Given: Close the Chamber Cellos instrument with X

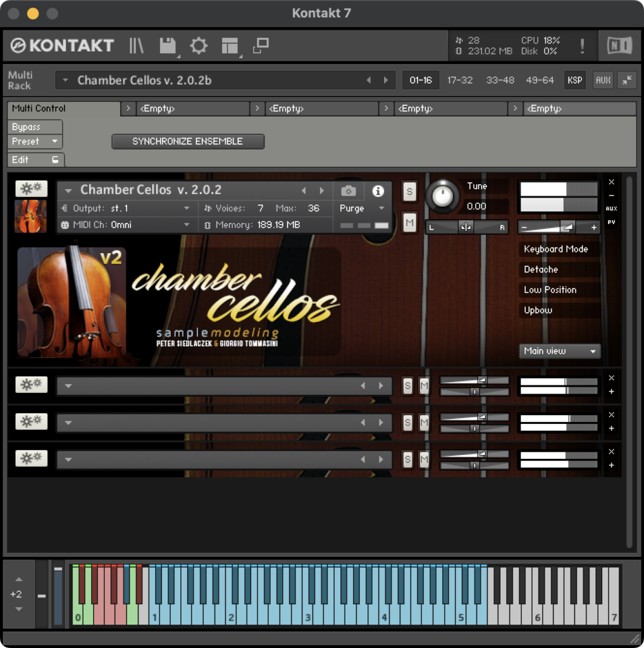Looking at the screenshot, I should coord(611,182).
